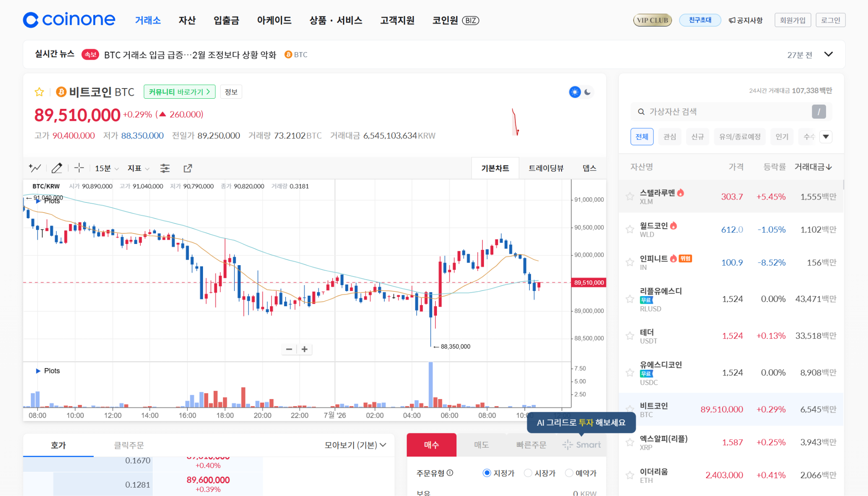Open chart type line tool icon
The image size is (868, 496).
tap(35, 168)
